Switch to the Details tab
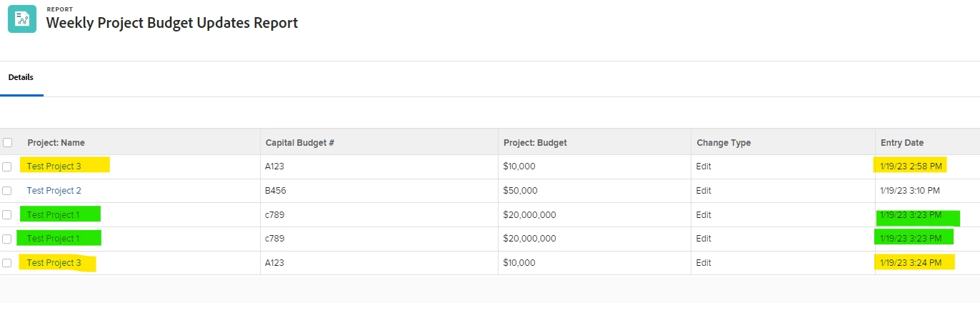Viewport: 980px width, 318px height. pos(21,77)
